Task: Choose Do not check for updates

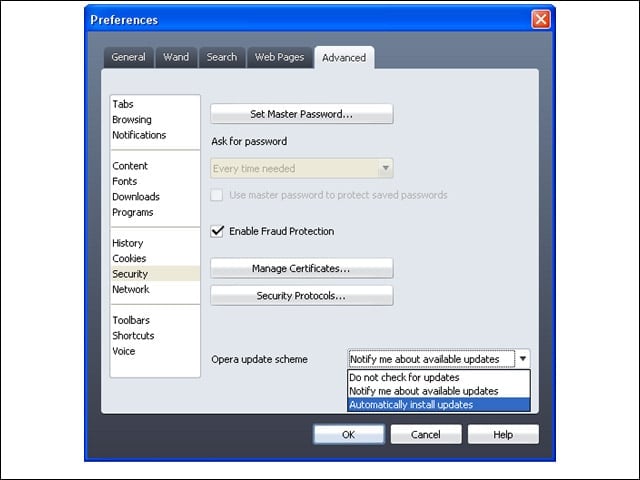Action: tap(439, 377)
